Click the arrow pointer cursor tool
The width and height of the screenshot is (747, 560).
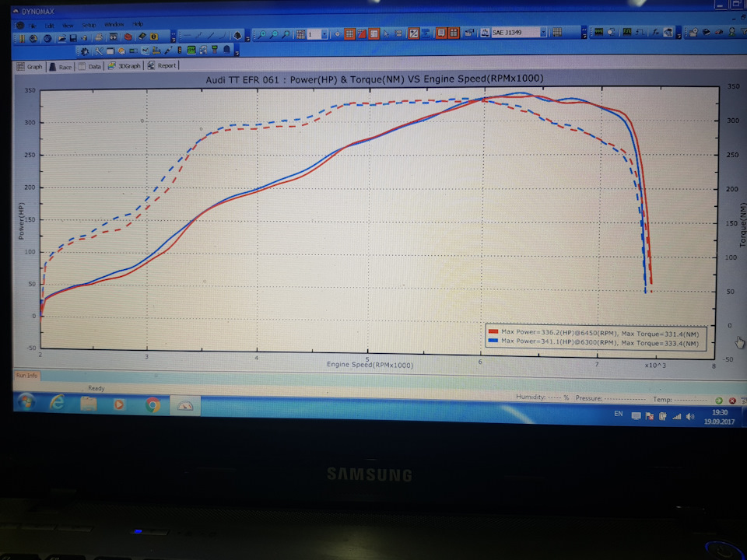pos(387,33)
